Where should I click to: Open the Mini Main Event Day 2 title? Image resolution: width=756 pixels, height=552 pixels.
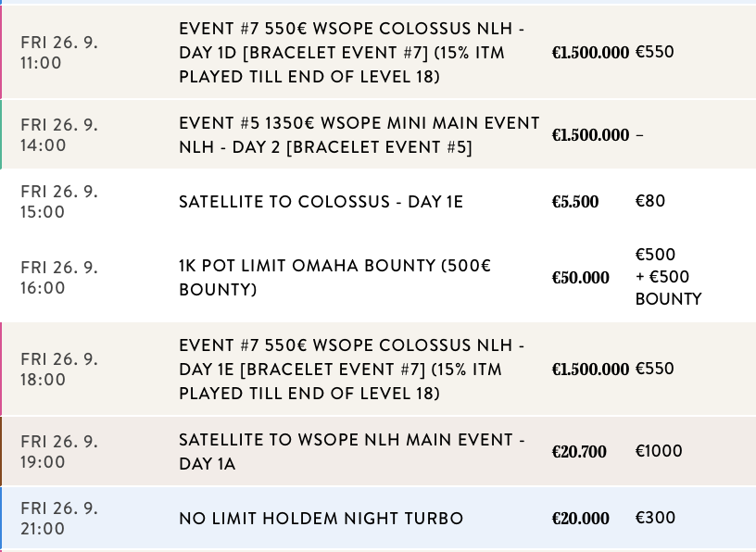pos(359,135)
